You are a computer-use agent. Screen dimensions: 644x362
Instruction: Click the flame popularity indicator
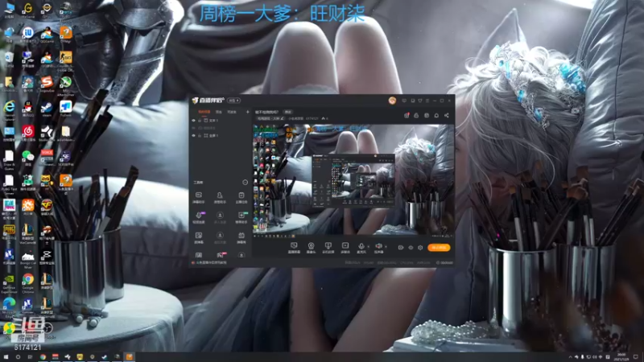point(324,118)
